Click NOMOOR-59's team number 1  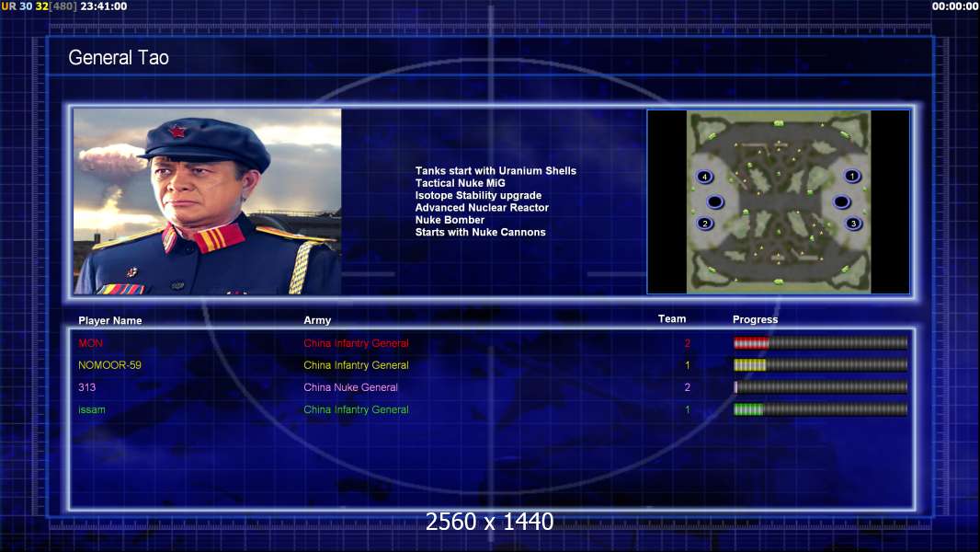(x=688, y=365)
